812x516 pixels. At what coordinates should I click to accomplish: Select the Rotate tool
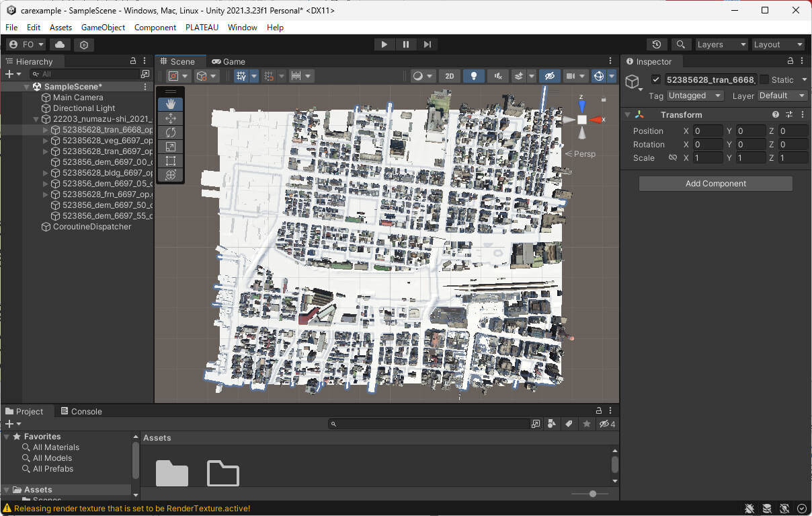click(170, 133)
